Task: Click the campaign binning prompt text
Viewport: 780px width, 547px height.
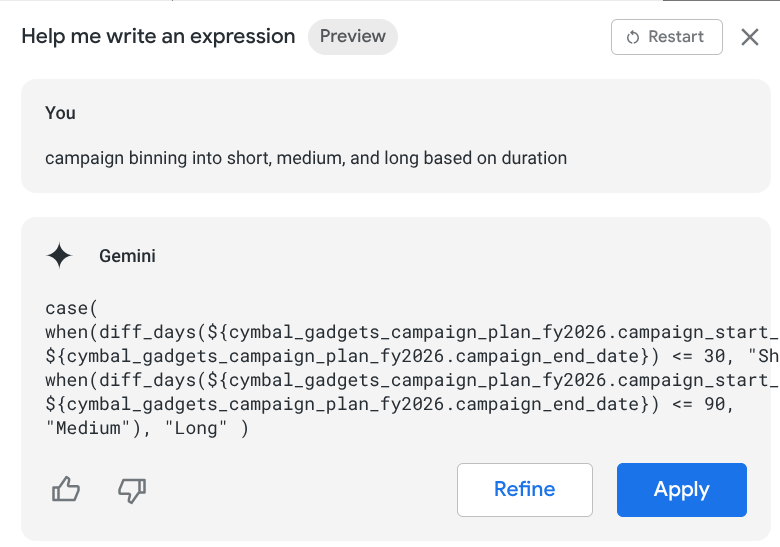Action: [306, 158]
